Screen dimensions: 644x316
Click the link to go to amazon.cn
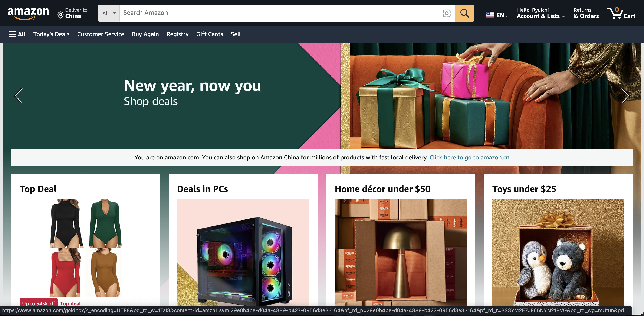pos(469,158)
